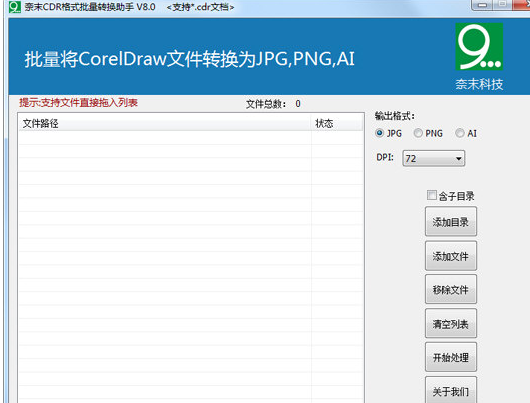Click the 清空列表 button
Screen dimensions: 530x403
pyautogui.click(x=451, y=324)
